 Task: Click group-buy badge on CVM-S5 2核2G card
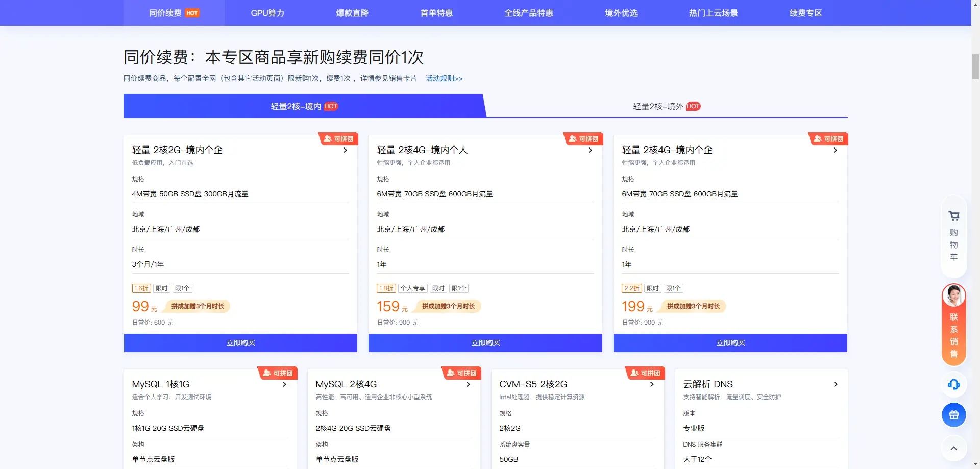click(x=646, y=373)
